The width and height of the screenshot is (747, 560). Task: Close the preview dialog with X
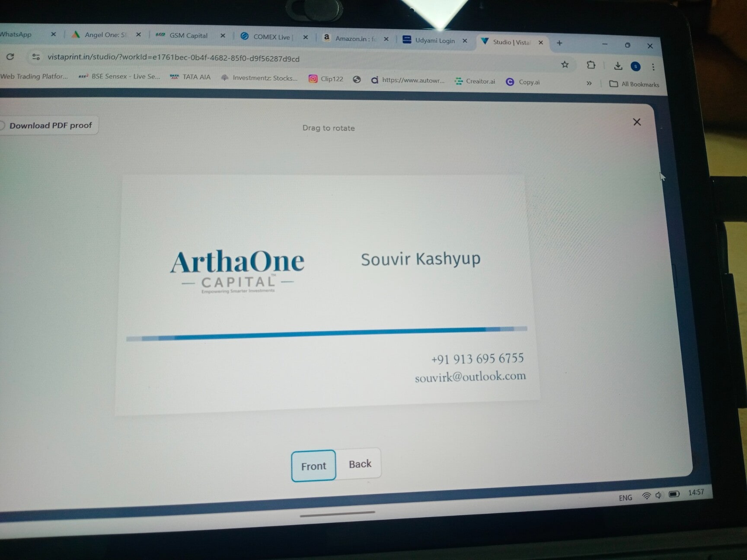pos(636,122)
